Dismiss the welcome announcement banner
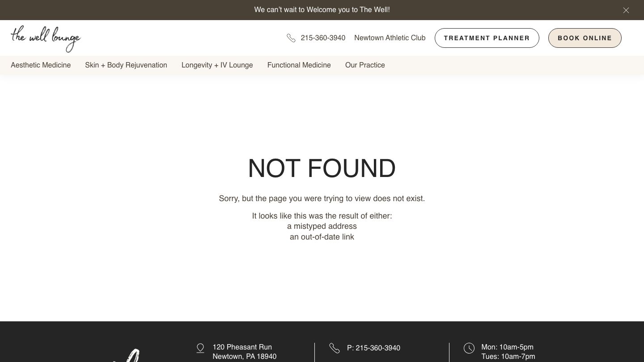 626,10
